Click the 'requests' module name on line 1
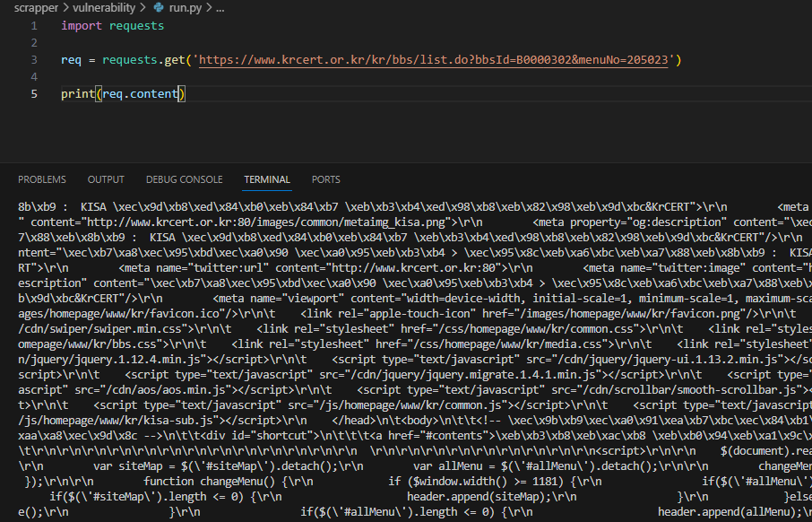The width and height of the screenshot is (812, 522). (136, 26)
